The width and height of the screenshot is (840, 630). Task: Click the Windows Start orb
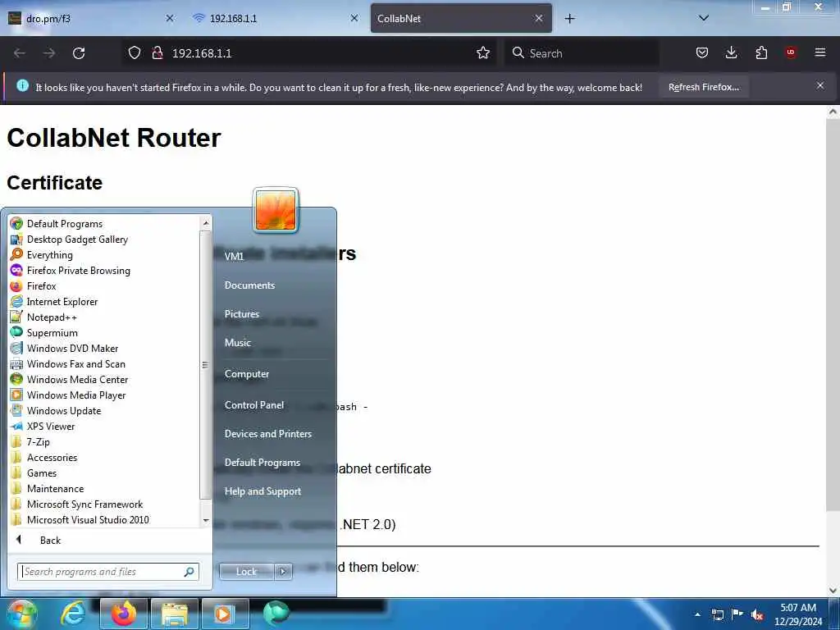21,614
